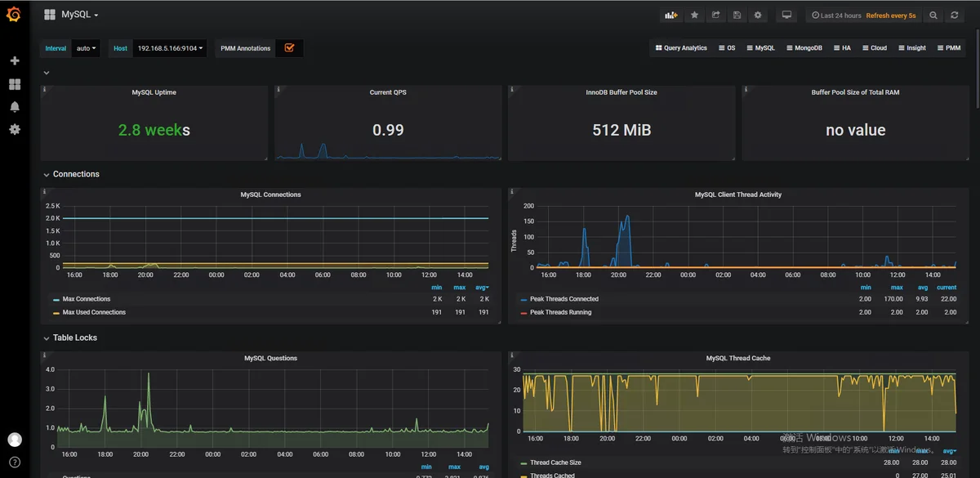
Task: Open the Cloud dashboards link menu
Action: point(875,48)
